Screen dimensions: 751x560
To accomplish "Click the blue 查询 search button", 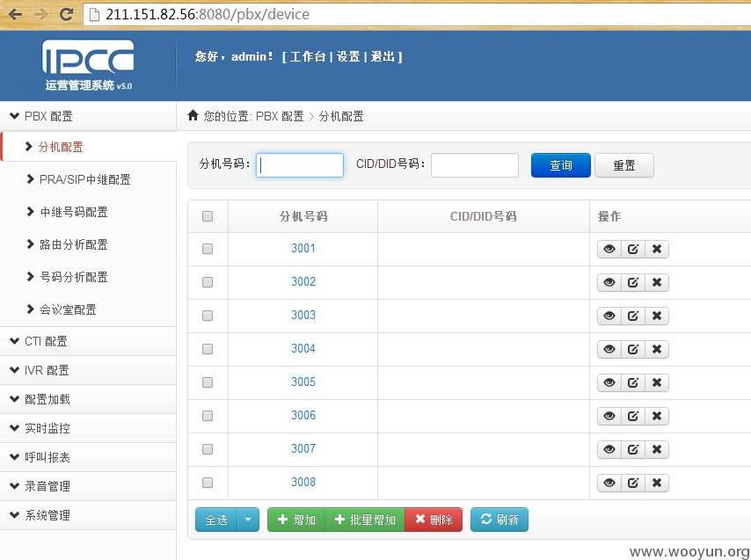I will coord(561,165).
